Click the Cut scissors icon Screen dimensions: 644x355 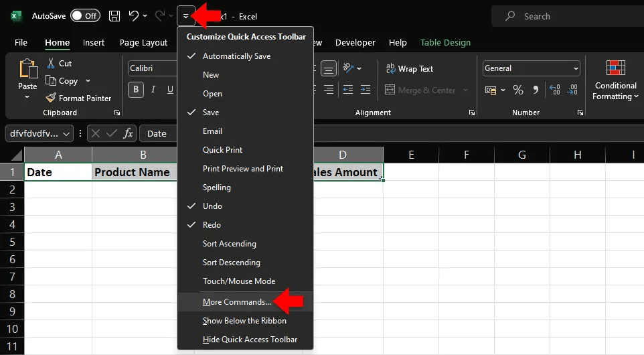[x=51, y=63]
